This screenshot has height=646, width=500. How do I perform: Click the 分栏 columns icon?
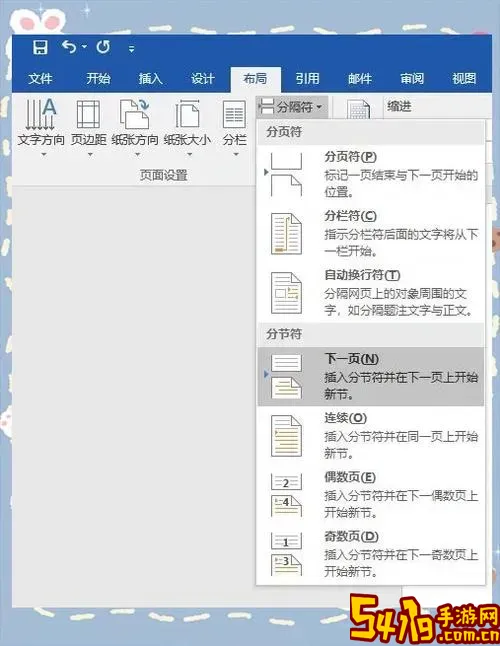(x=234, y=114)
